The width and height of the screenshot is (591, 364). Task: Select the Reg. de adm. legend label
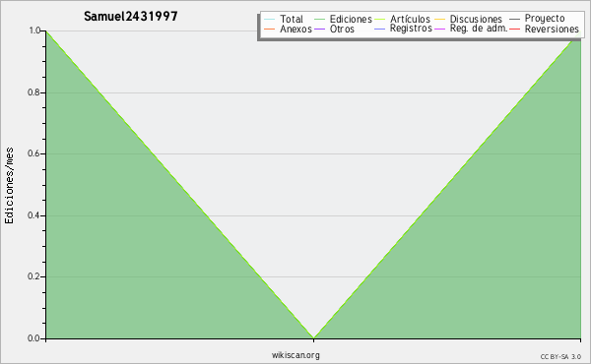pyautogui.click(x=479, y=29)
